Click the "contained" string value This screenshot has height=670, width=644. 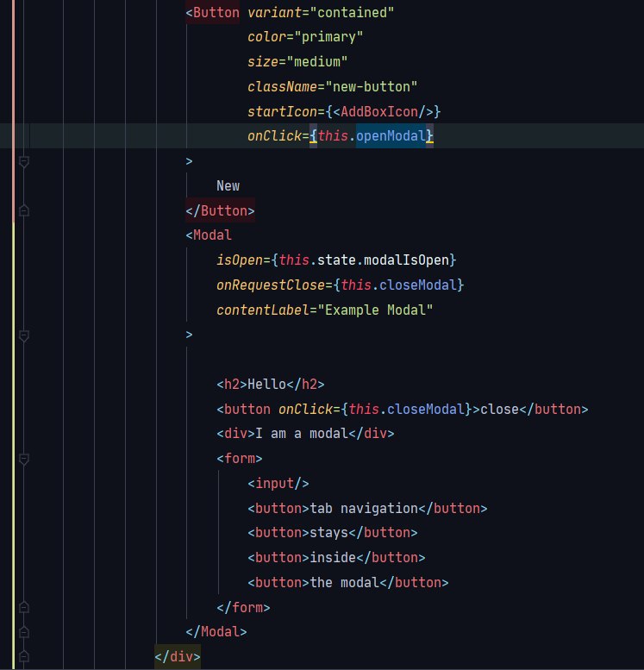pyautogui.click(x=352, y=12)
